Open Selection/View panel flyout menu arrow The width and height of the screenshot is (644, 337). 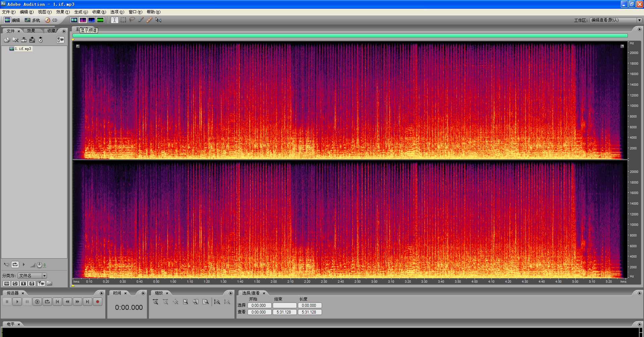(x=640, y=293)
